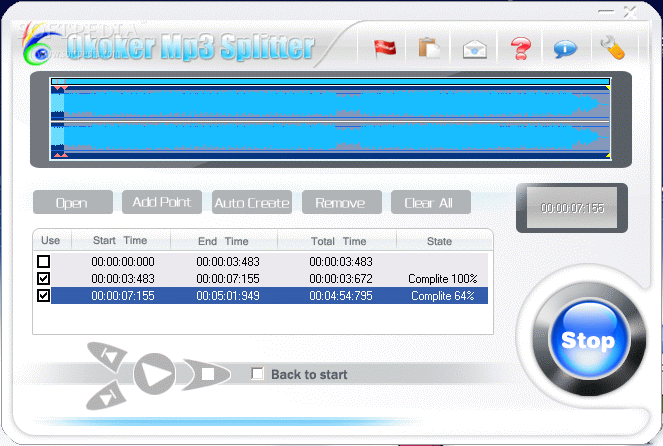Image resolution: width=663 pixels, height=446 pixels.
Task: Sort by State column header
Action: (x=444, y=241)
